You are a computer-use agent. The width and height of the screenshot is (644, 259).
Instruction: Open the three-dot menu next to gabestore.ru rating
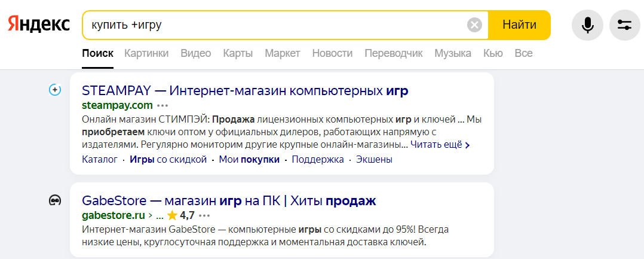pos(204,215)
